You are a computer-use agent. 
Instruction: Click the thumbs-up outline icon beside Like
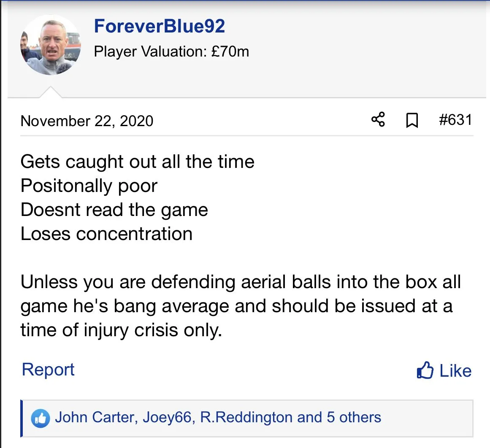(x=425, y=371)
